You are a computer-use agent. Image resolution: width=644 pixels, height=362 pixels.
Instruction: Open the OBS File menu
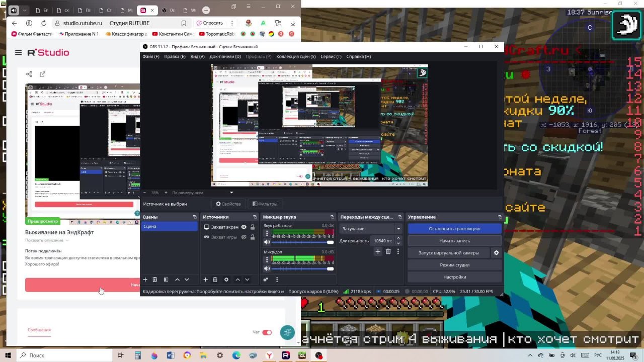(151, 56)
